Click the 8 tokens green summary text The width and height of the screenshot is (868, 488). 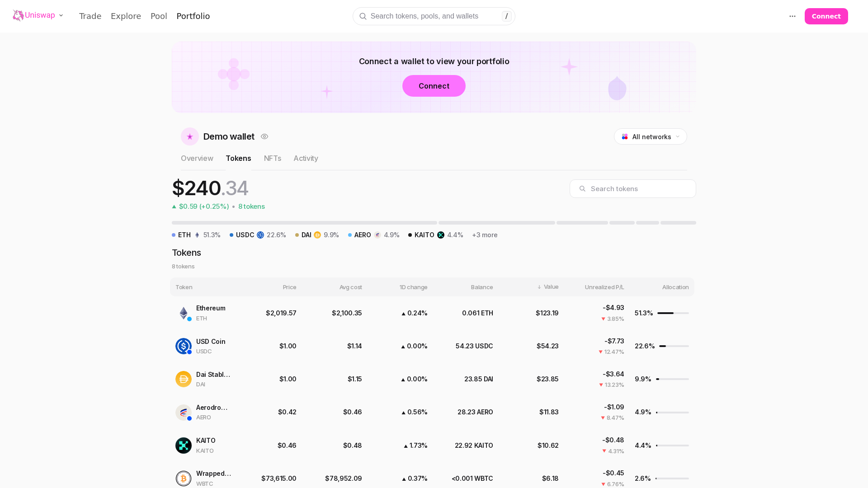tap(251, 206)
